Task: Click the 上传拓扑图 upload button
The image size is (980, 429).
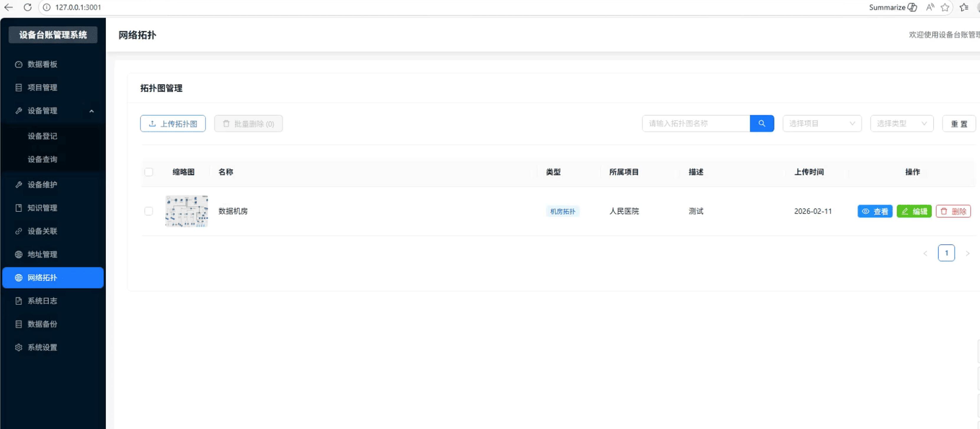Action: (173, 124)
